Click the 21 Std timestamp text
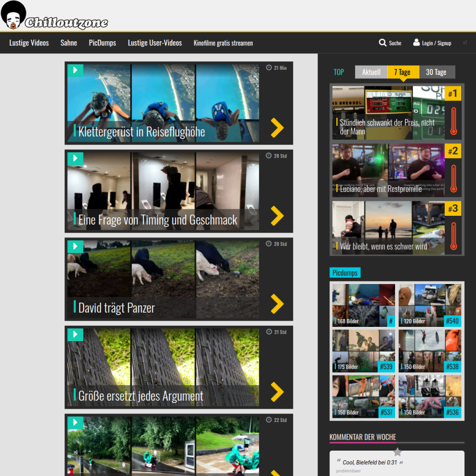The height and width of the screenshot is (476, 476). [280, 332]
